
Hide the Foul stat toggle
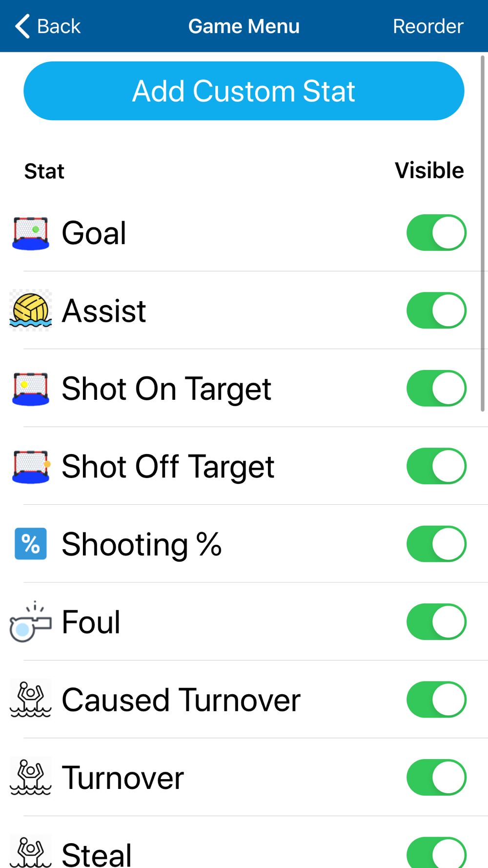tap(436, 622)
